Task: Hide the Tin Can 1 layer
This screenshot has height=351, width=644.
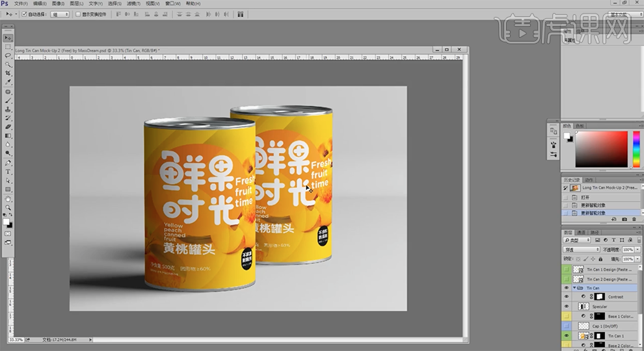Action: pyautogui.click(x=566, y=336)
